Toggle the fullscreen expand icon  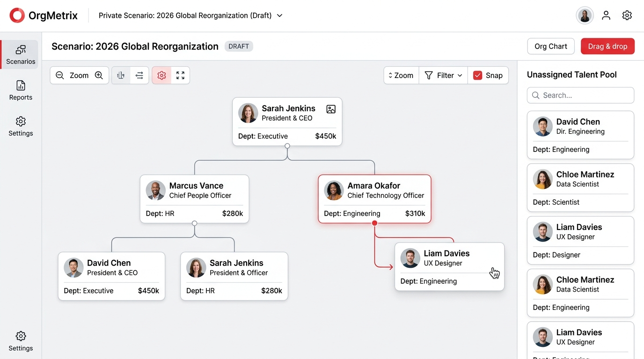pyautogui.click(x=180, y=75)
